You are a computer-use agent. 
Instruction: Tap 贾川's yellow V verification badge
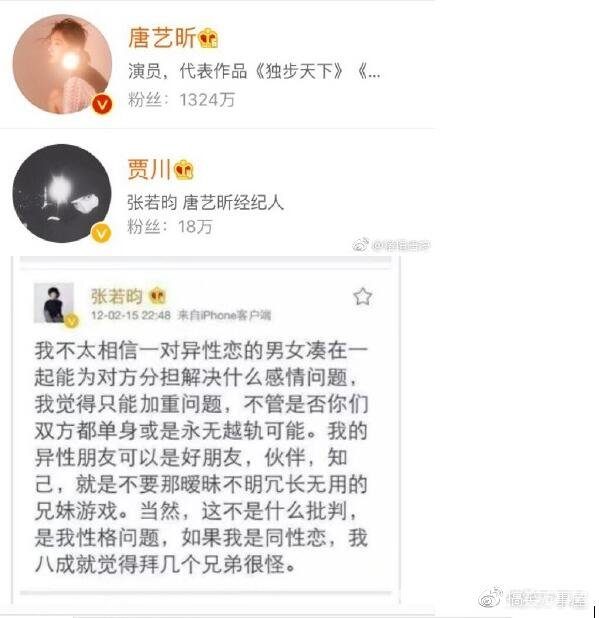pos(101,233)
